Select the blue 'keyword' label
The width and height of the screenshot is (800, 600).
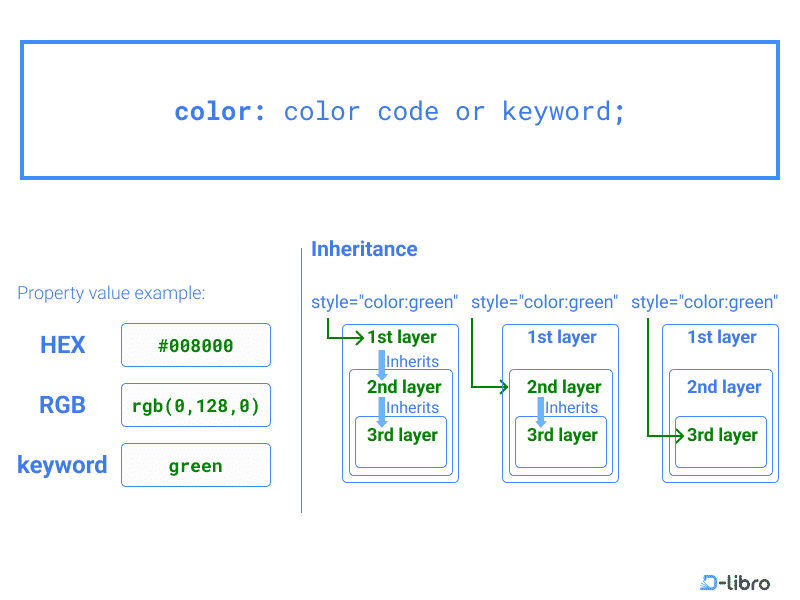coord(62,465)
